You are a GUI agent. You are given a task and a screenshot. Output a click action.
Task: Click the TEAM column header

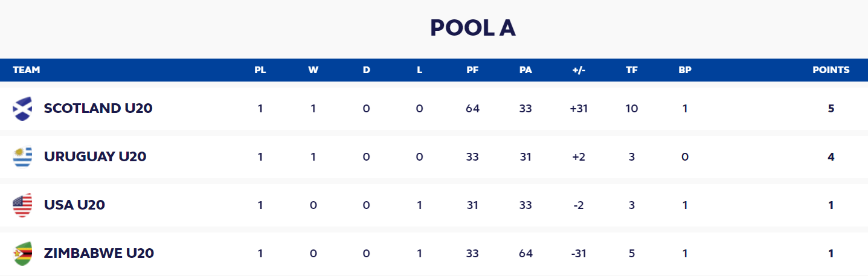pos(26,70)
